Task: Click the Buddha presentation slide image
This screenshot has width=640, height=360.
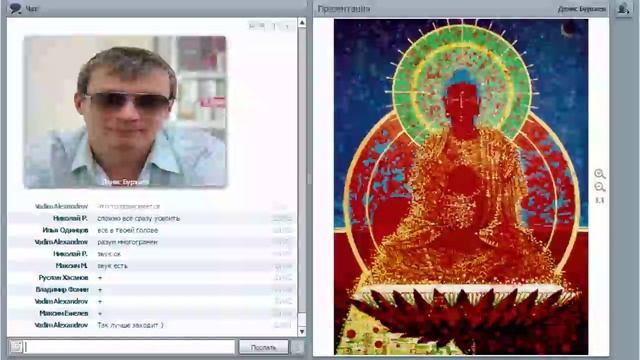Action: tap(461, 187)
